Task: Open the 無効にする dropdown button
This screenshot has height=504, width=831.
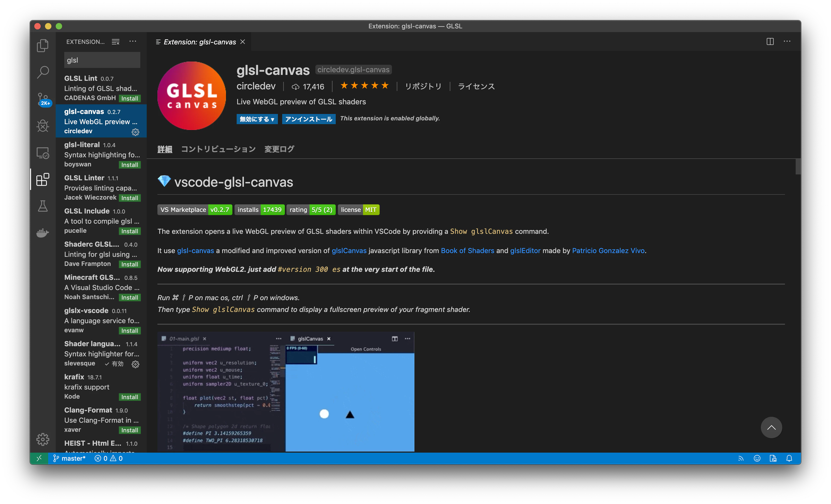Action: click(x=257, y=119)
